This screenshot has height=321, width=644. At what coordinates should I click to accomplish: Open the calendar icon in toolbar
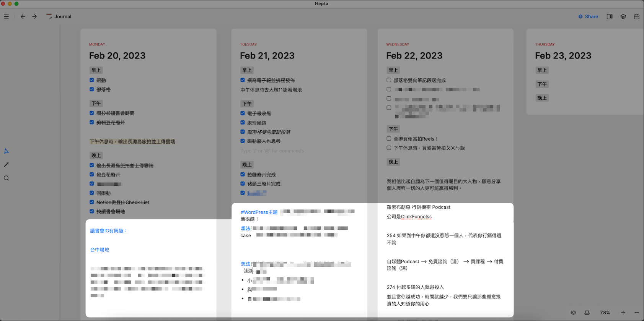pos(636,16)
